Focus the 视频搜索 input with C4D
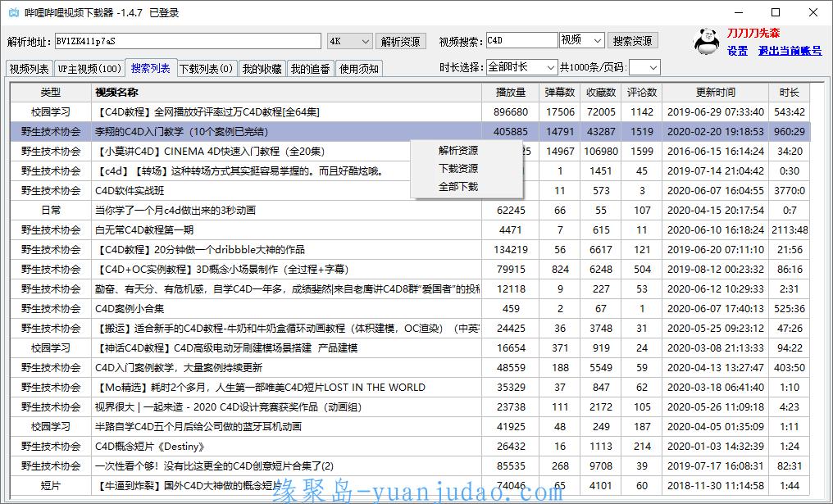Viewport: 833px width, 504px height. [521, 40]
